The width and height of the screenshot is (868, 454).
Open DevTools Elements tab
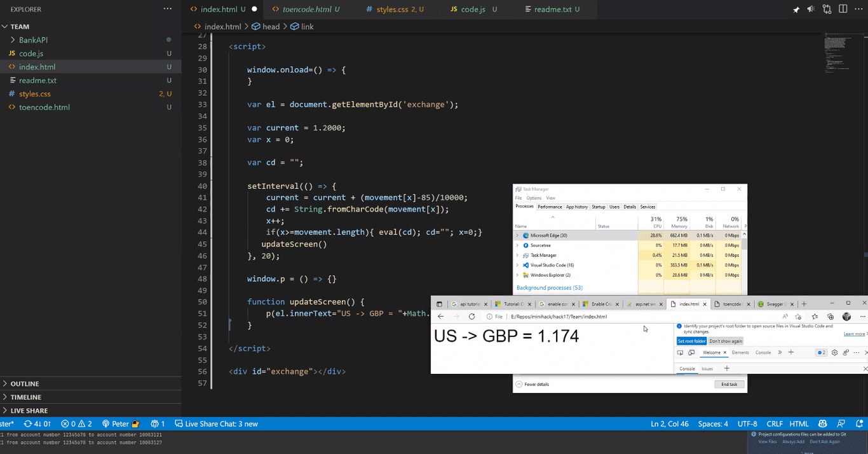[740, 353]
